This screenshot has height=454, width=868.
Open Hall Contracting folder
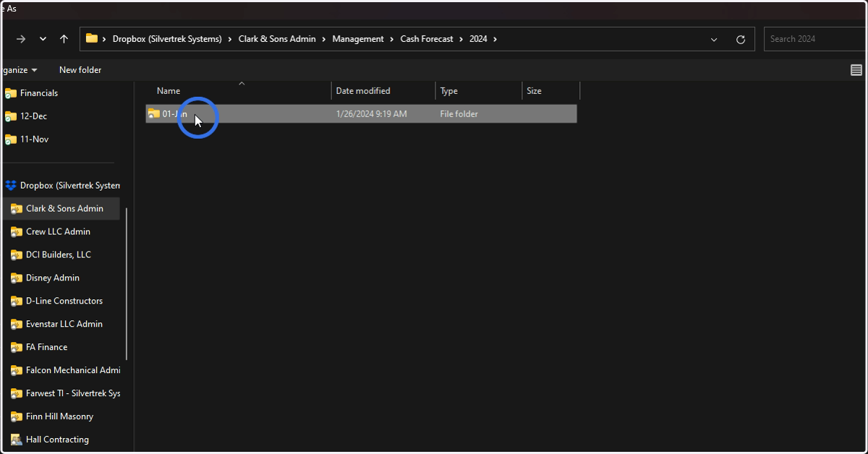(x=57, y=440)
